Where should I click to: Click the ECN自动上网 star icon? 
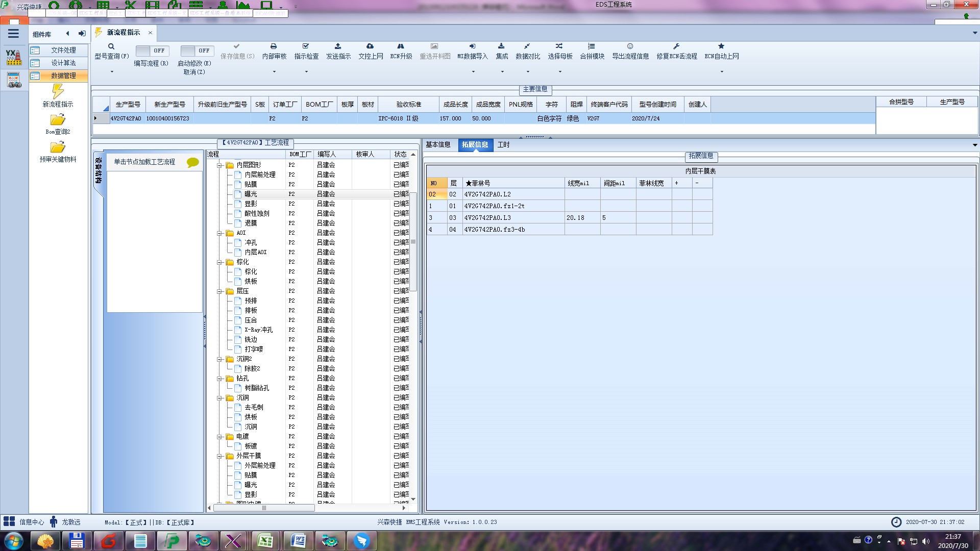click(721, 46)
